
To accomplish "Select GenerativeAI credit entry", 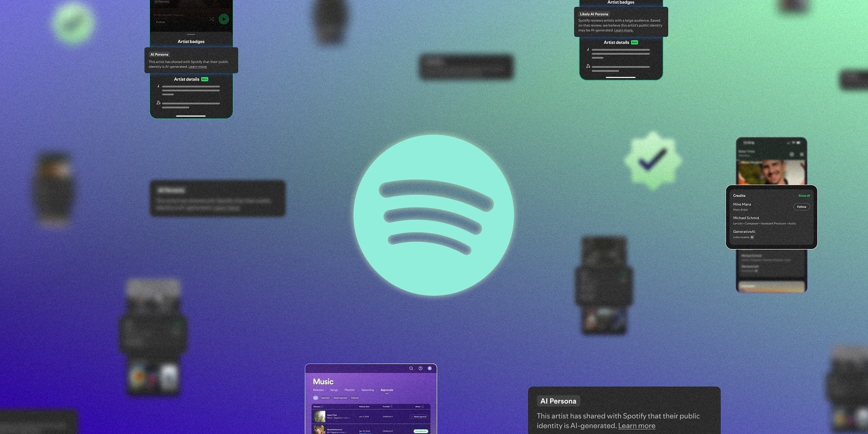I will [744, 231].
